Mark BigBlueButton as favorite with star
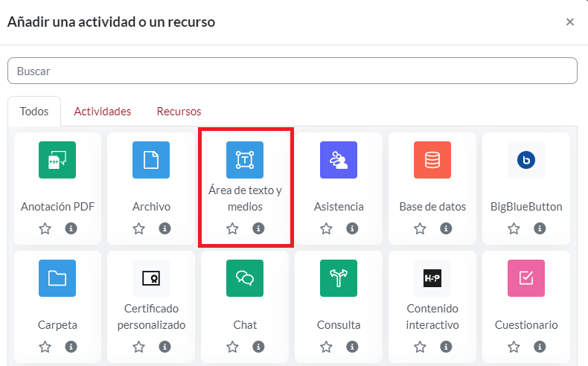 (x=514, y=228)
